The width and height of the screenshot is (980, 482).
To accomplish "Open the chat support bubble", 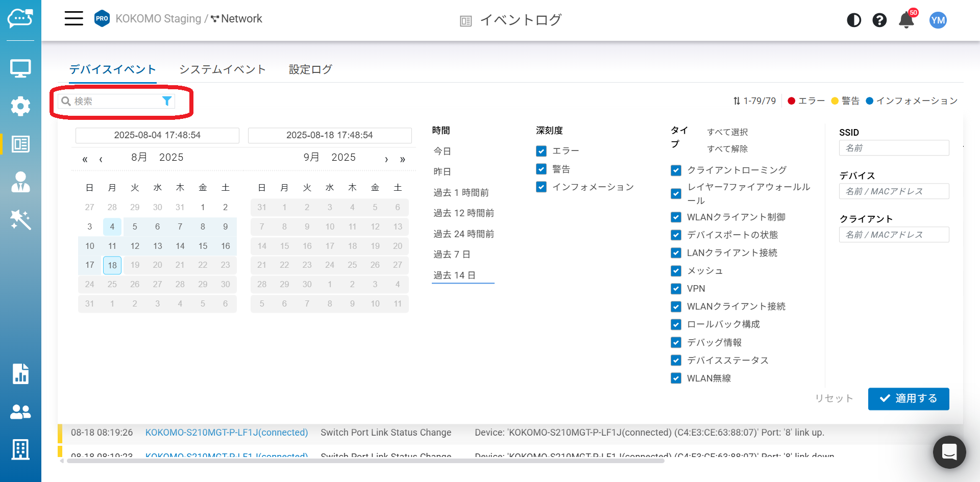I will click(949, 452).
